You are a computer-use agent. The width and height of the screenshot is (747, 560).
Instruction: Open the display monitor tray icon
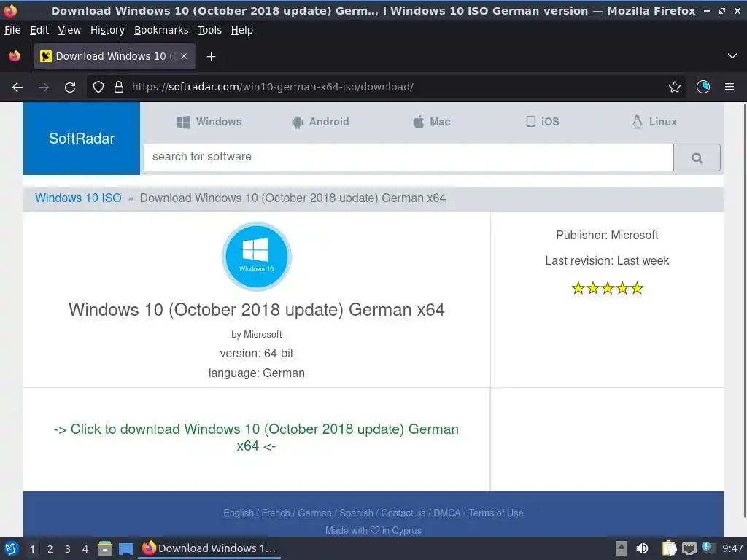(x=689, y=549)
